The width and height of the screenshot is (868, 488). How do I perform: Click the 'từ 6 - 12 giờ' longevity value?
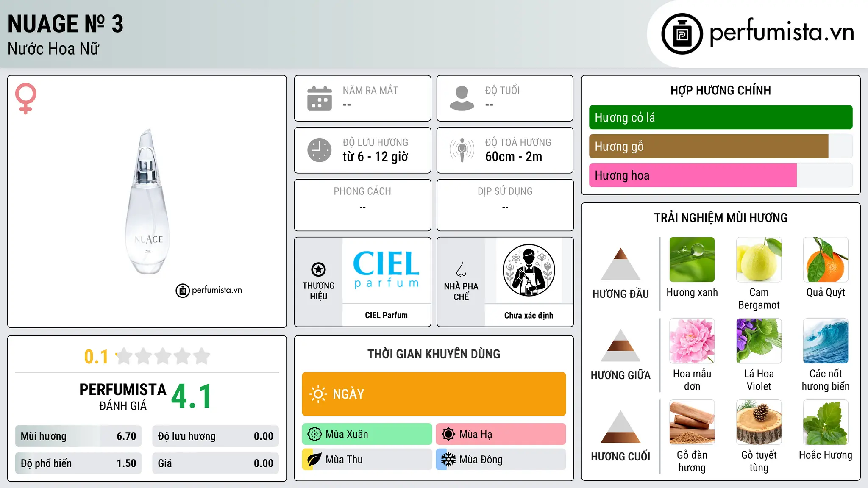[375, 157]
